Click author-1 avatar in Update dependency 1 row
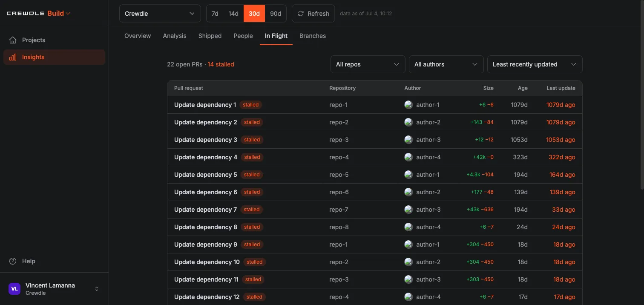Image resolution: width=644 pixels, height=305 pixels. point(408,105)
